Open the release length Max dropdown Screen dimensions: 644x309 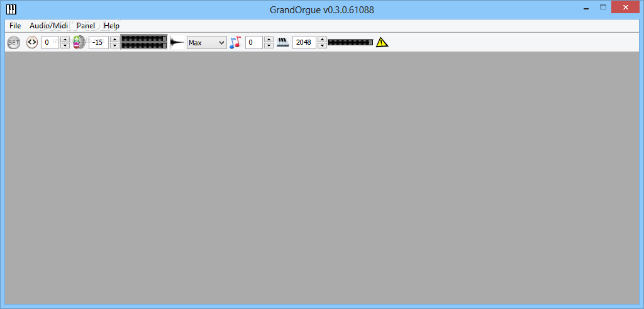pyautogui.click(x=206, y=42)
